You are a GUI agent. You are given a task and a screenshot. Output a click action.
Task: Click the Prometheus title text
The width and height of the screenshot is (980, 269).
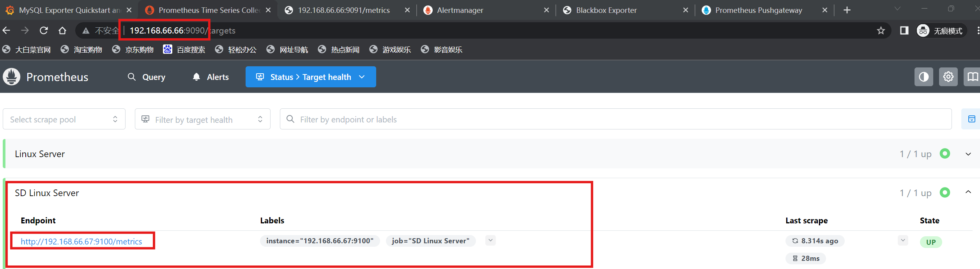point(57,77)
